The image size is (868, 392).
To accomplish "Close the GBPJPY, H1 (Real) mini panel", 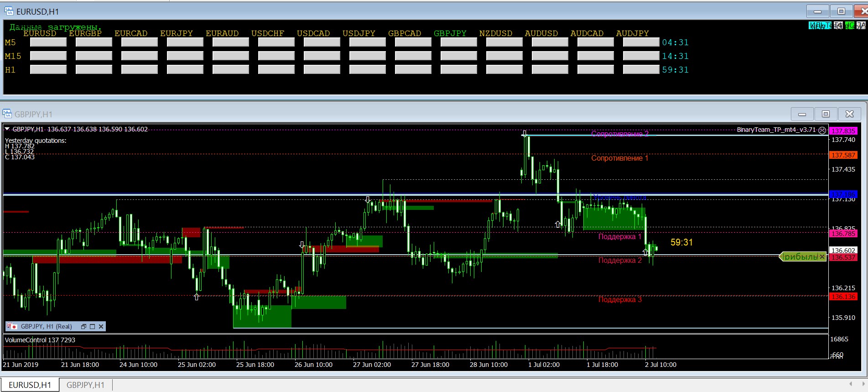I will [x=101, y=326].
